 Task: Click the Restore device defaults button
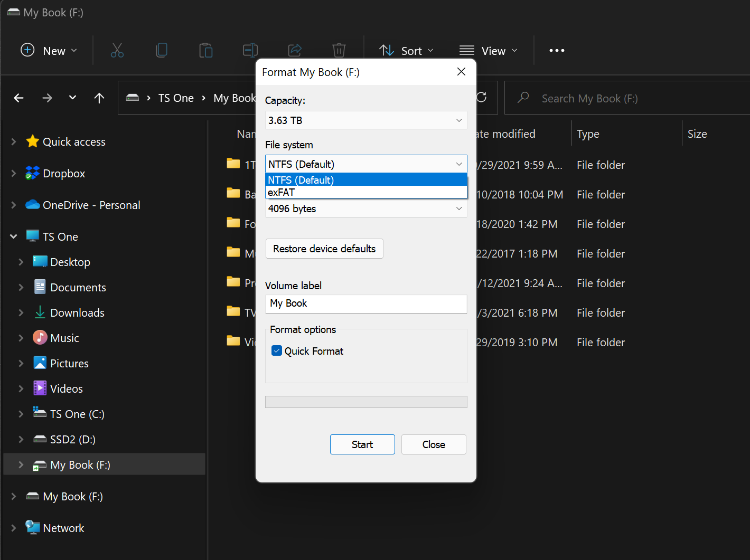(324, 249)
